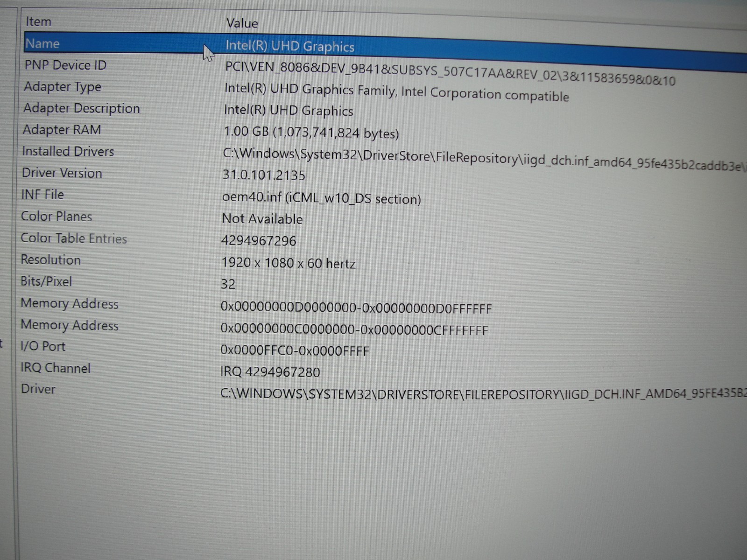
Task: Select the IRQ Channel row
Action: (56, 368)
